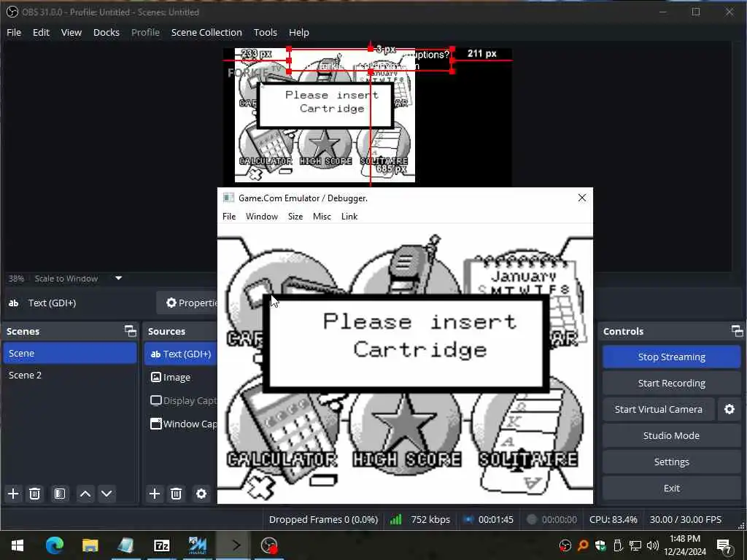Open 7-Zip from taskbar
The width and height of the screenshot is (747, 560).
pos(161,545)
